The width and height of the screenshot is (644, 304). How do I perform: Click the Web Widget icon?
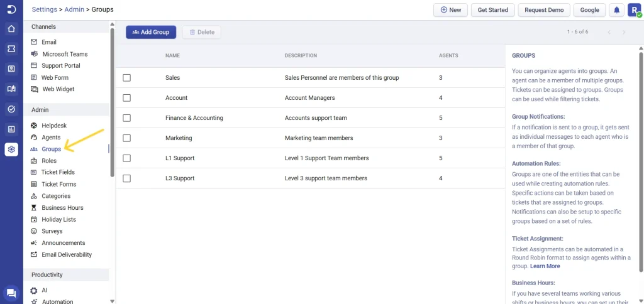35,89
